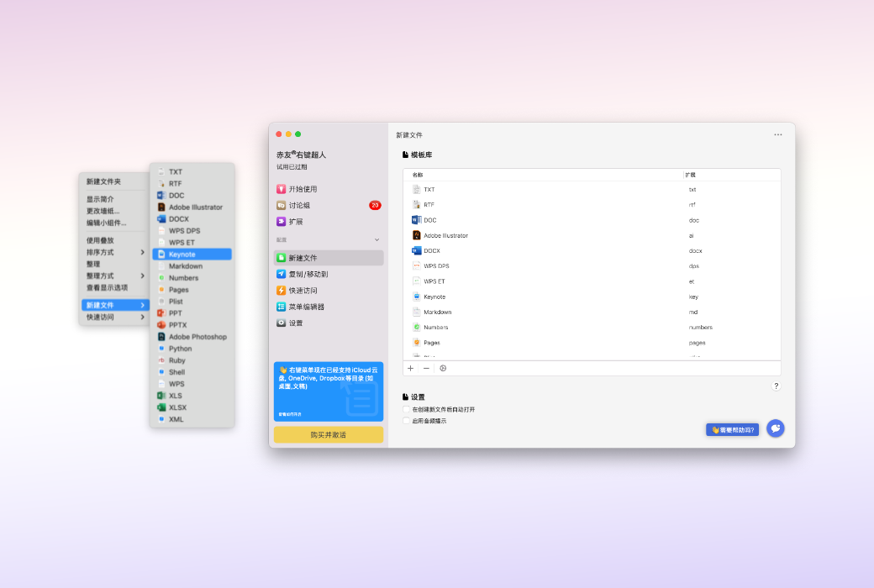Pick Keynote in the new file submenu
Viewport: 874px width, 588px height.
pyautogui.click(x=192, y=255)
